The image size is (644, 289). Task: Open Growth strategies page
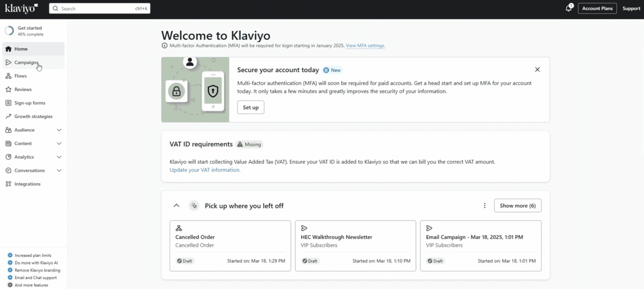[x=34, y=116]
